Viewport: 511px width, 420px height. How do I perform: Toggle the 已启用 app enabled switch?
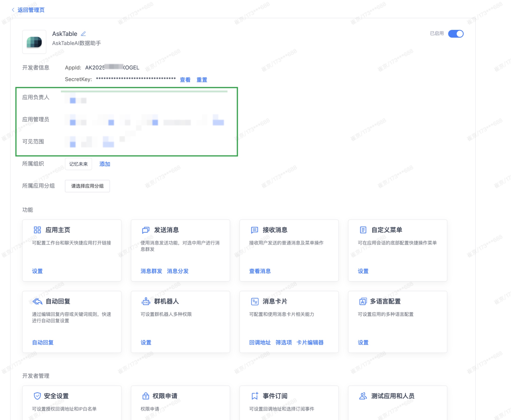[x=455, y=34]
